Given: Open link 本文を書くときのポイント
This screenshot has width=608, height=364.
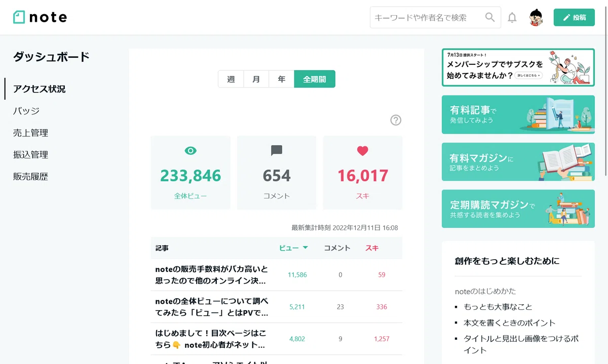Looking at the screenshot, I should (x=510, y=323).
